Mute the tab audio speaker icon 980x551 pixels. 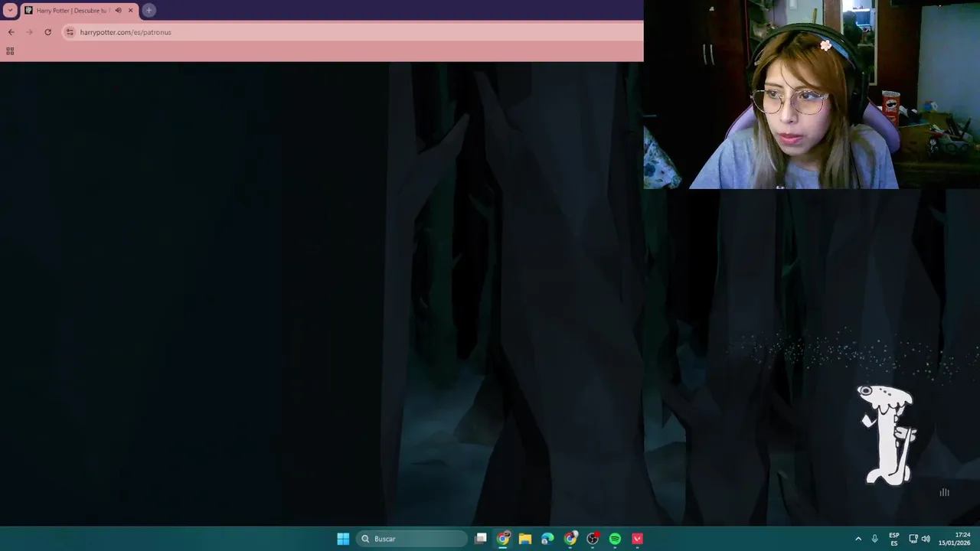click(119, 10)
